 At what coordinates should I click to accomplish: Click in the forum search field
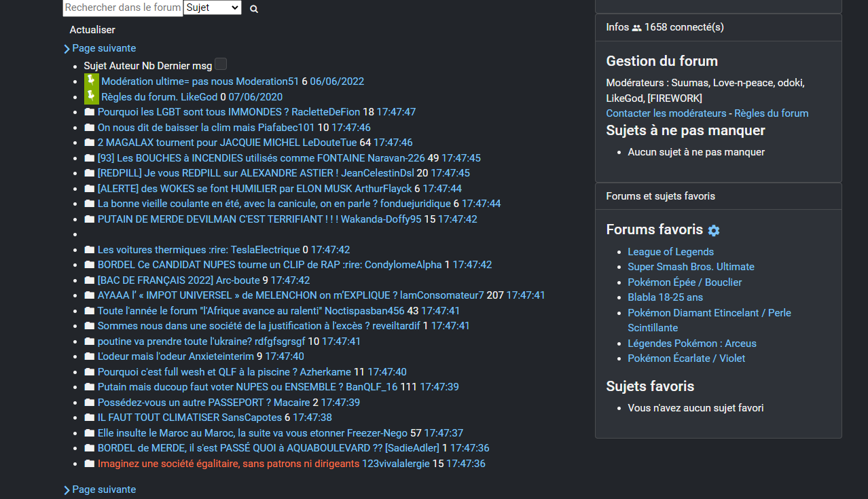tap(122, 8)
